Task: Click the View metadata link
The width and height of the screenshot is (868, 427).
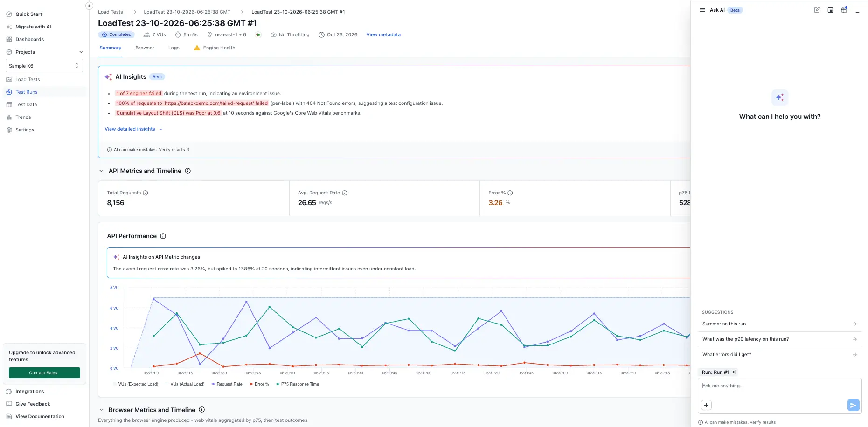Action: pyautogui.click(x=383, y=34)
